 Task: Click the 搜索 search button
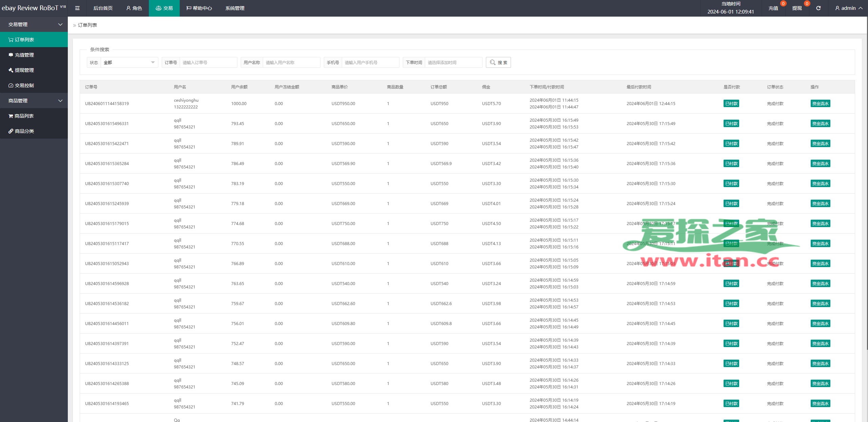[498, 62]
